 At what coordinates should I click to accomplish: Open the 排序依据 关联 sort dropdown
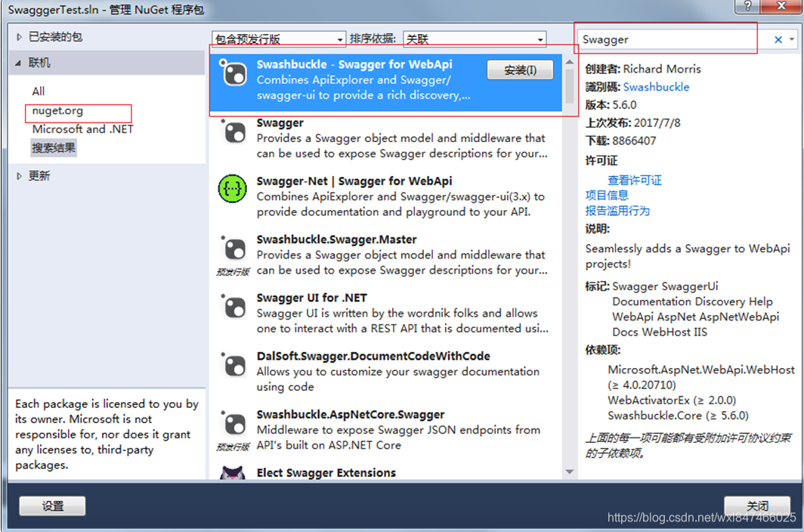coord(475,39)
